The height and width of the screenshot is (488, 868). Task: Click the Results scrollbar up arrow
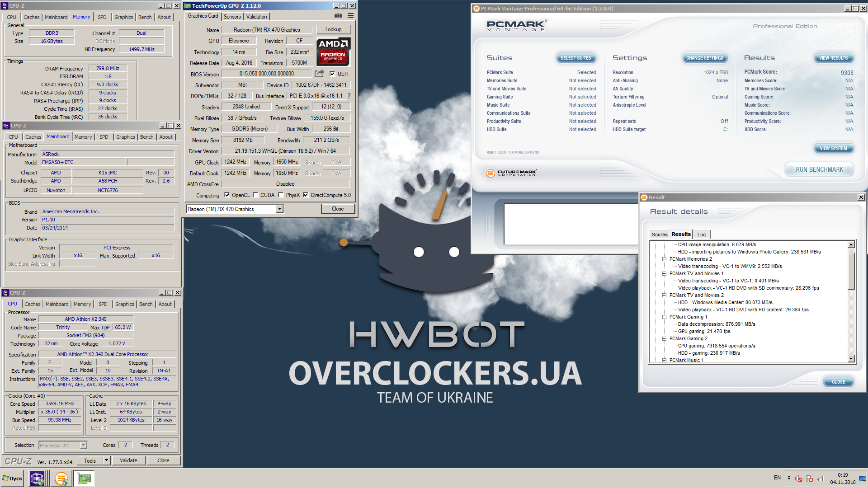click(851, 244)
